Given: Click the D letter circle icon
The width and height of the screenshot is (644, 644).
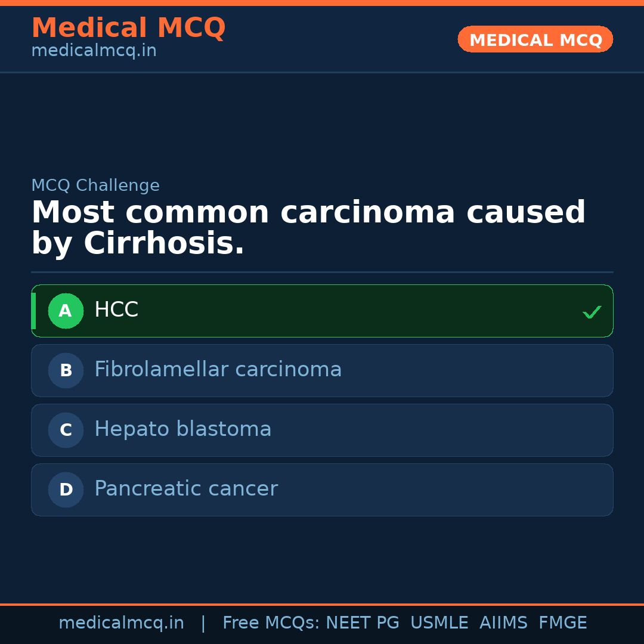Looking at the screenshot, I should coord(66,490).
